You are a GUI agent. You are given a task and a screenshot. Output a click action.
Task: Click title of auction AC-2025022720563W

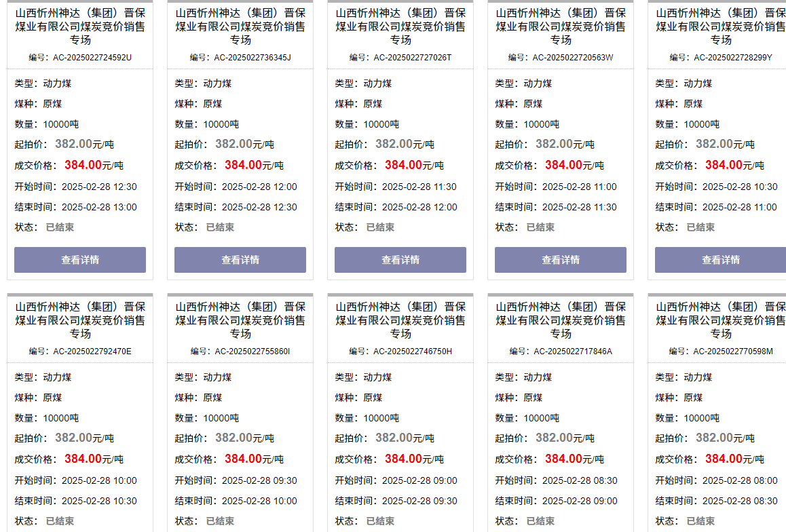561,26
